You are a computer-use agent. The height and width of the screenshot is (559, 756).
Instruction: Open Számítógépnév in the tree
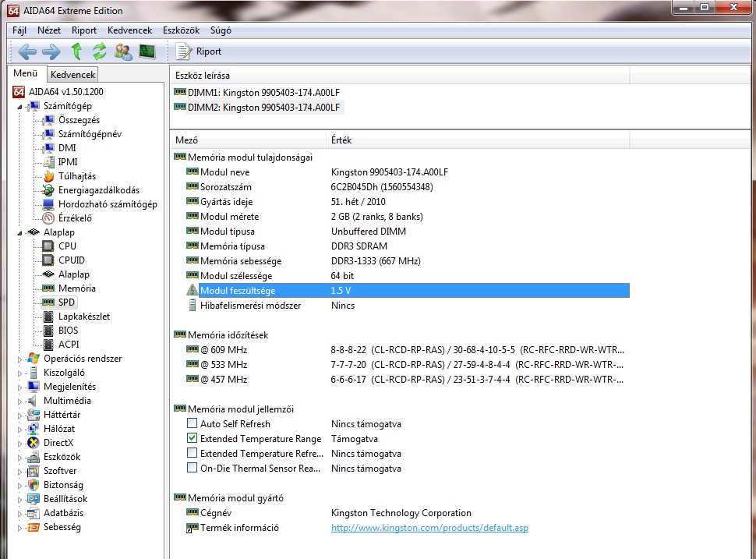90,133
